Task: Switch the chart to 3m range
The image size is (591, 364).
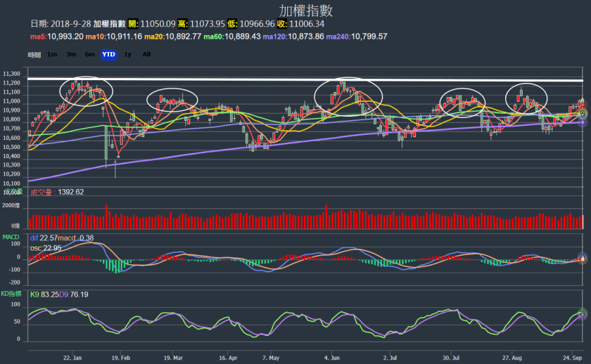Action: (x=71, y=54)
